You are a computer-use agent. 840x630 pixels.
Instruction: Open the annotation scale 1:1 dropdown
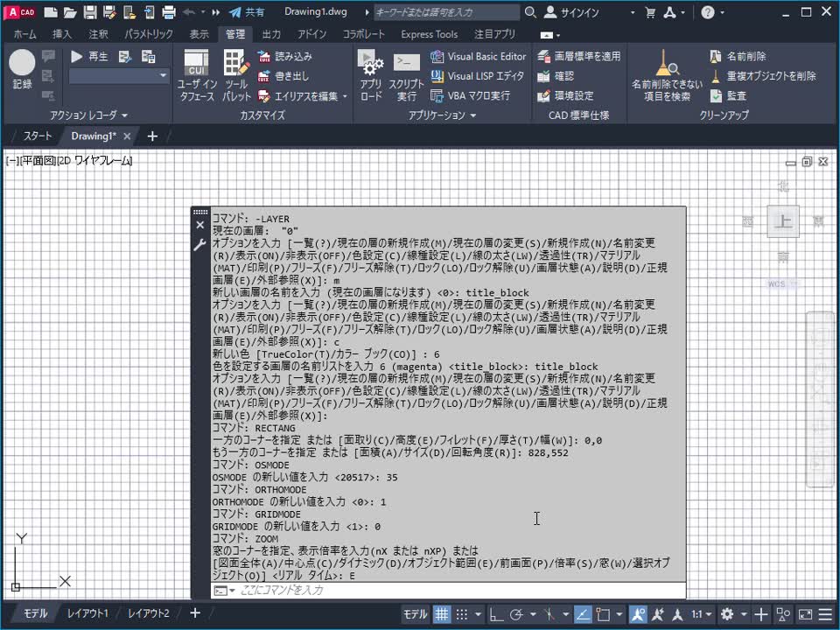[x=707, y=613]
